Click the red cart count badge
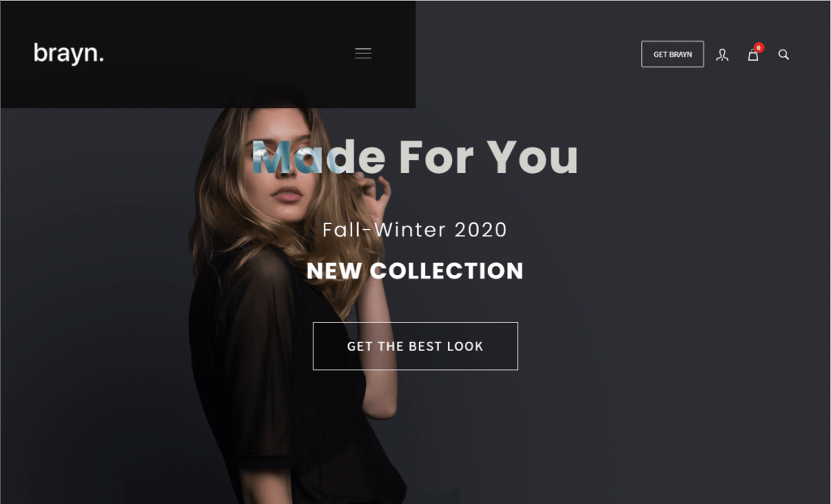 coord(759,48)
